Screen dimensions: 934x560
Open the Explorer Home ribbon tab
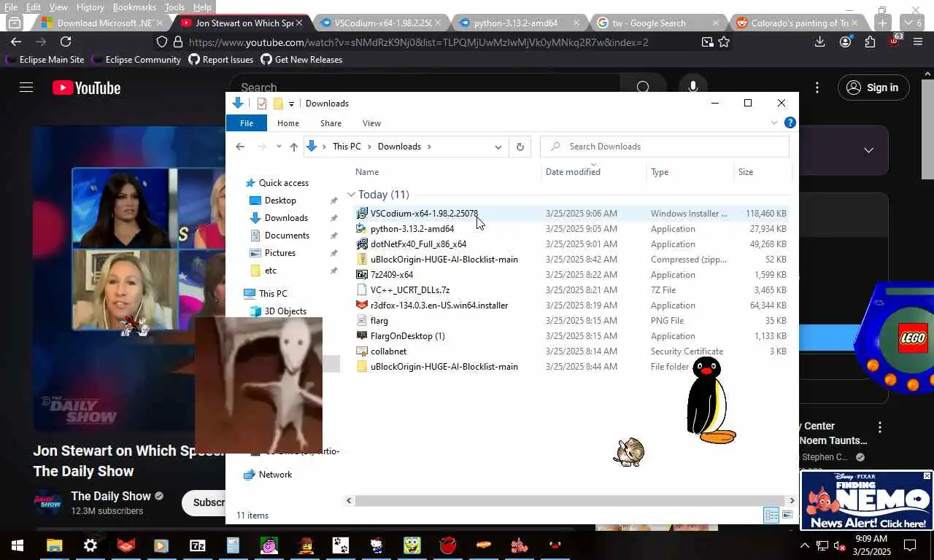(x=287, y=123)
